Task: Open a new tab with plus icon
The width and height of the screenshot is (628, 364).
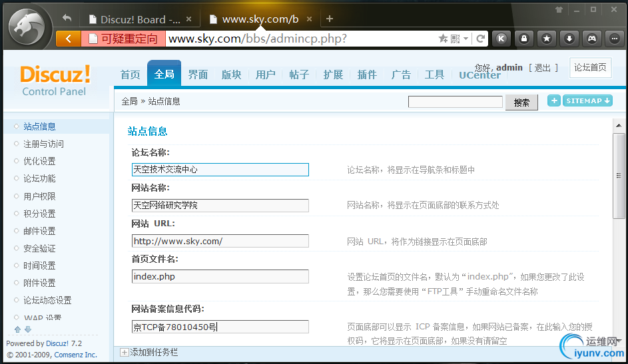Action: (x=329, y=19)
